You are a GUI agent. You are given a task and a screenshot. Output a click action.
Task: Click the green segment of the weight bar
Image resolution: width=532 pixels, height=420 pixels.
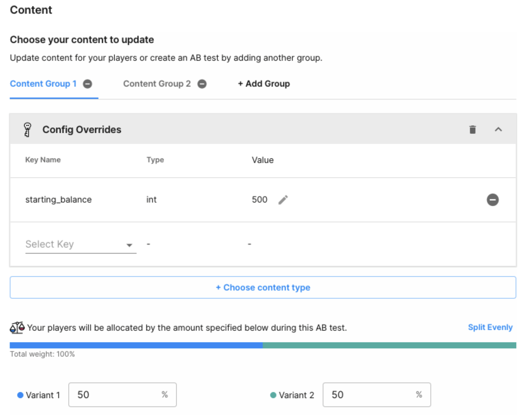point(389,345)
